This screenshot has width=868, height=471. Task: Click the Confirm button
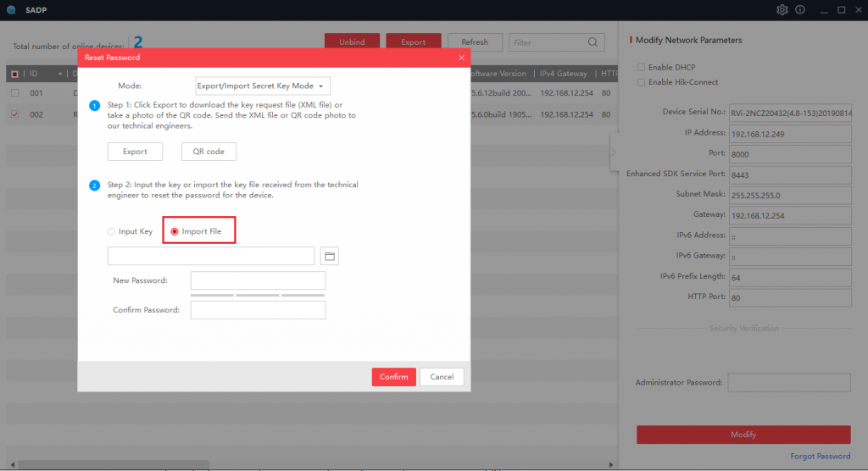(x=393, y=377)
